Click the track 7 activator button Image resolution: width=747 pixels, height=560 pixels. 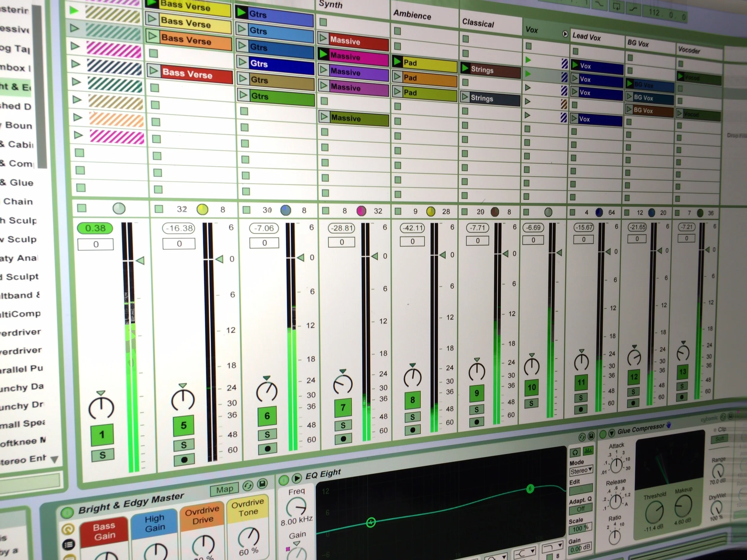coord(343,407)
